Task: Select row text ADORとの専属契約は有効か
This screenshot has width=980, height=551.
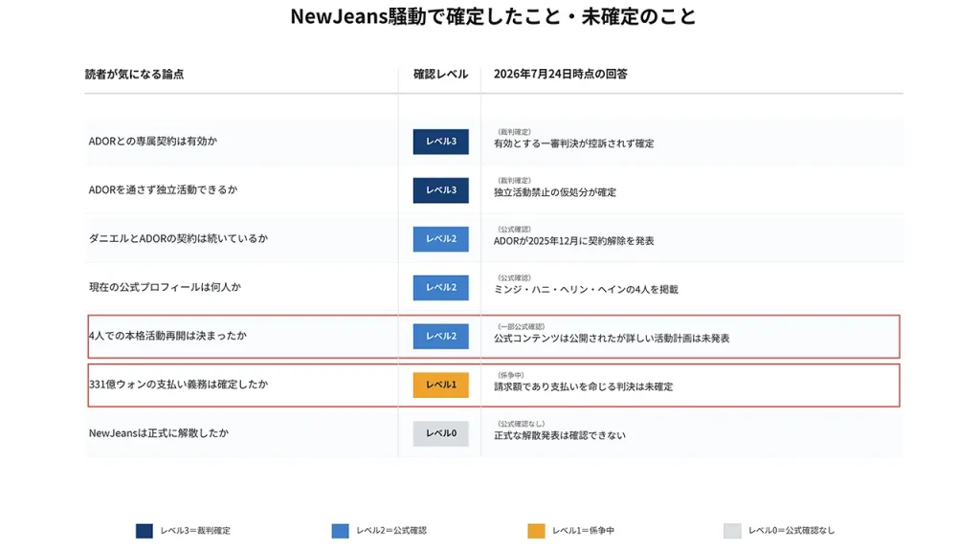Action: click(153, 142)
